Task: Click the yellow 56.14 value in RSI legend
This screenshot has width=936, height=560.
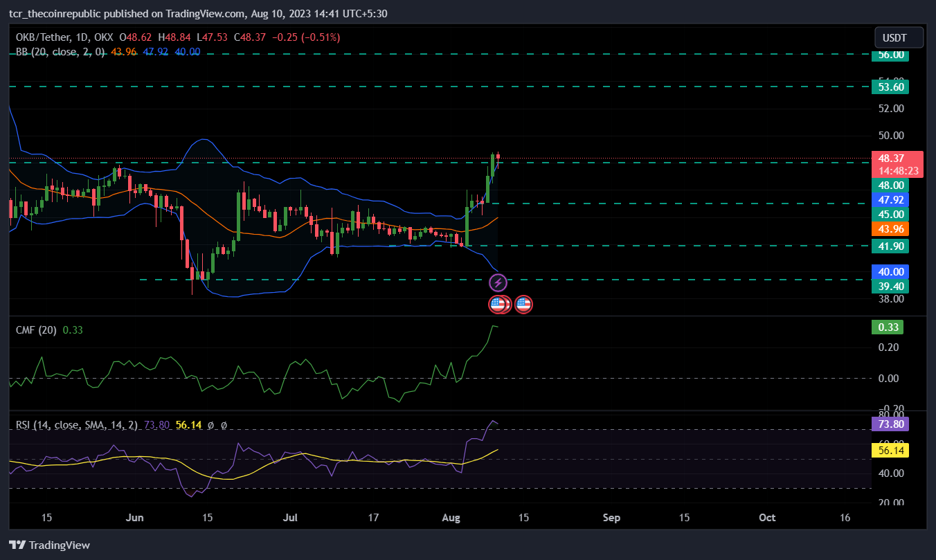Action: (188, 425)
